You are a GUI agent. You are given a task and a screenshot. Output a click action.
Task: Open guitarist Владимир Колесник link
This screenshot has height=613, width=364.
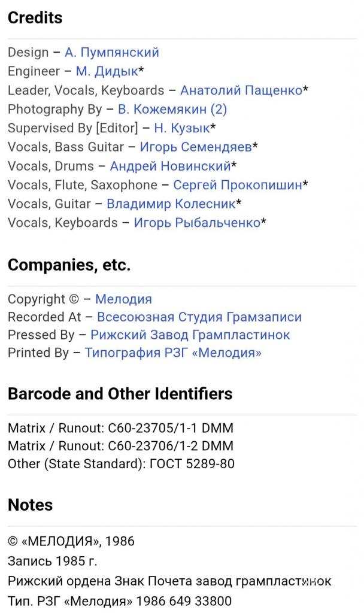click(171, 204)
